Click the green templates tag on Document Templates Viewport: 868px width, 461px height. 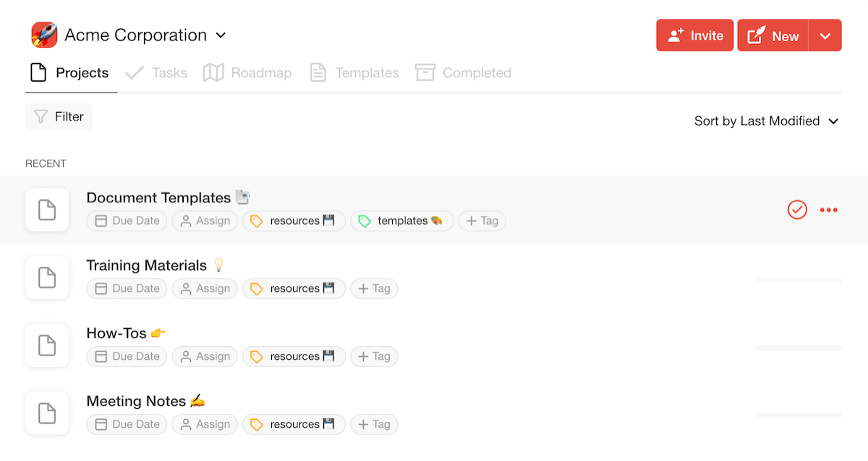pyautogui.click(x=402, y=221)
